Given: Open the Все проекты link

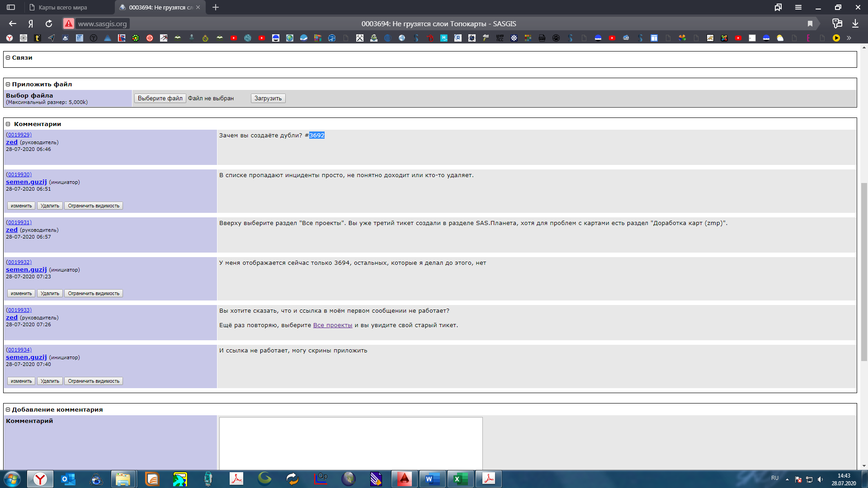Looking at the screenshot, I should [x=332, y=325].
